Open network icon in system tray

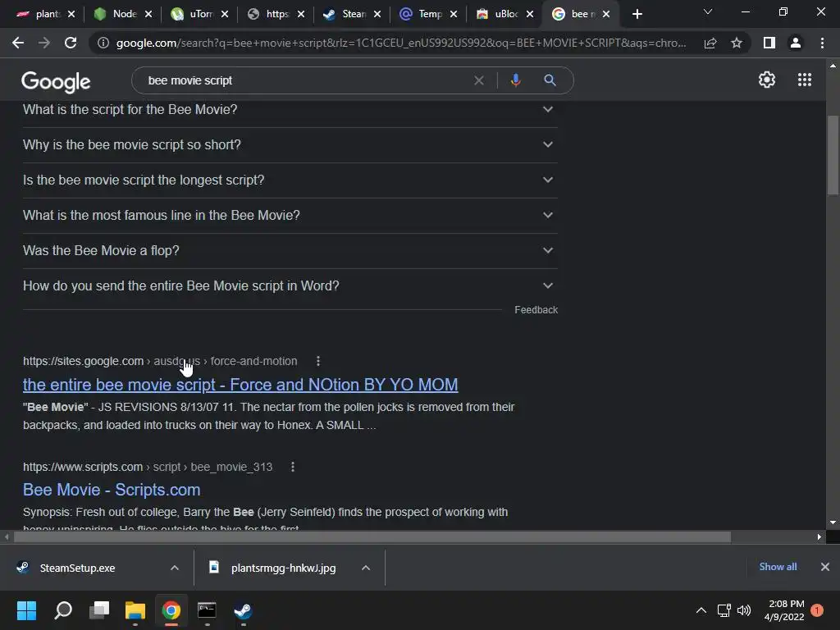point(724,610)
